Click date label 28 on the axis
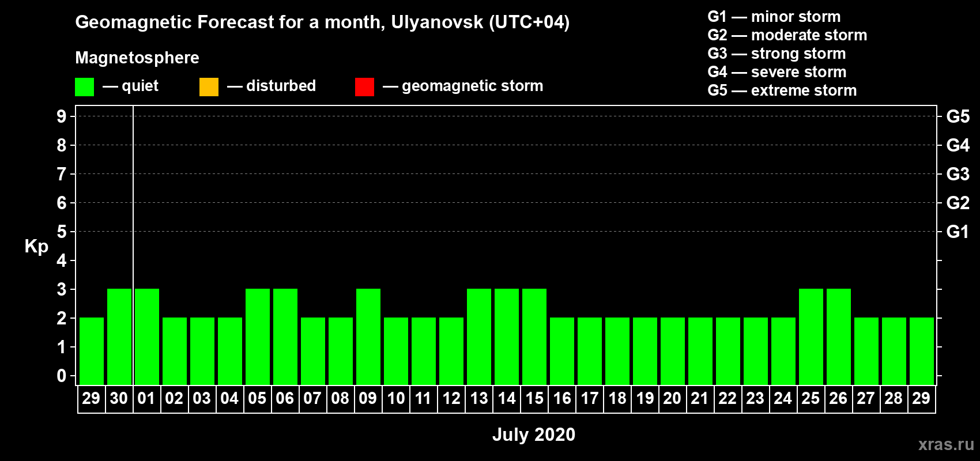This screenshot has width=980, height=461. (894, 398)
